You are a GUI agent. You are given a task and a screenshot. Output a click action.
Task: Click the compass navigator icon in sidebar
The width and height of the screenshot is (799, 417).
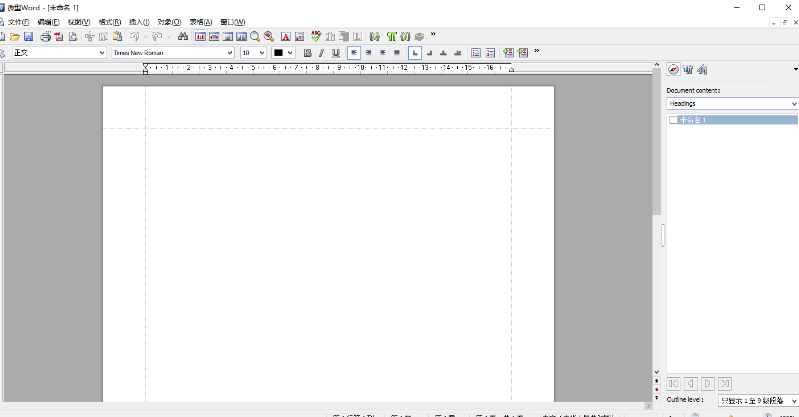point(673,69)
